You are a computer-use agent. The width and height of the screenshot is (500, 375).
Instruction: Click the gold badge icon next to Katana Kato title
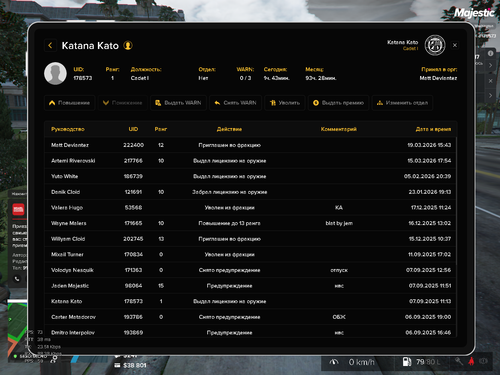tap(128, 45)
